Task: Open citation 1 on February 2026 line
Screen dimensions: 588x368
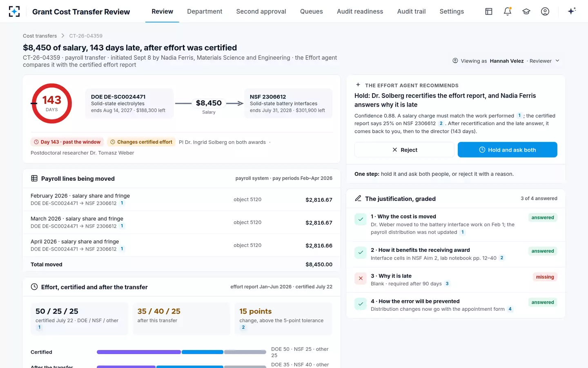Action: point(122,203)
